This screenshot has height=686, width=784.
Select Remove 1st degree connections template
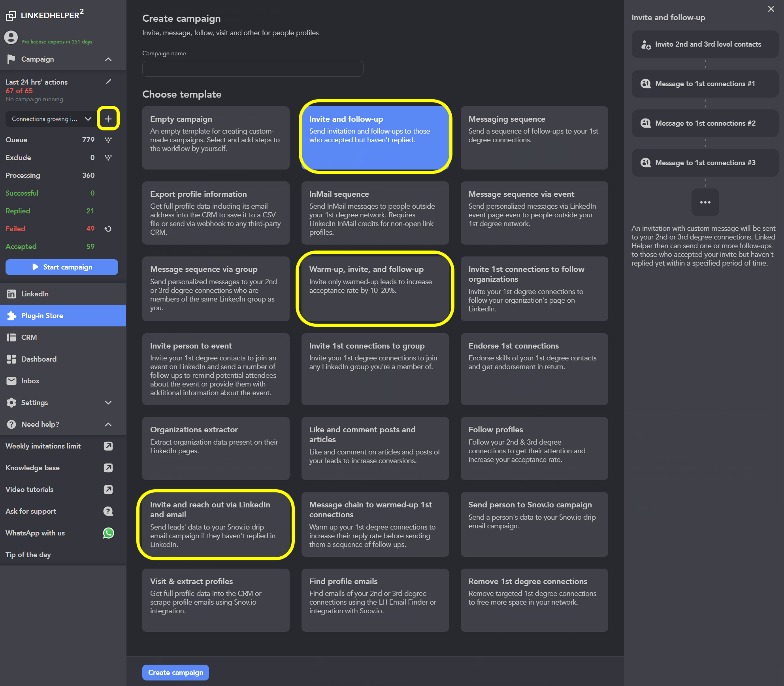[x=534, y=600]
